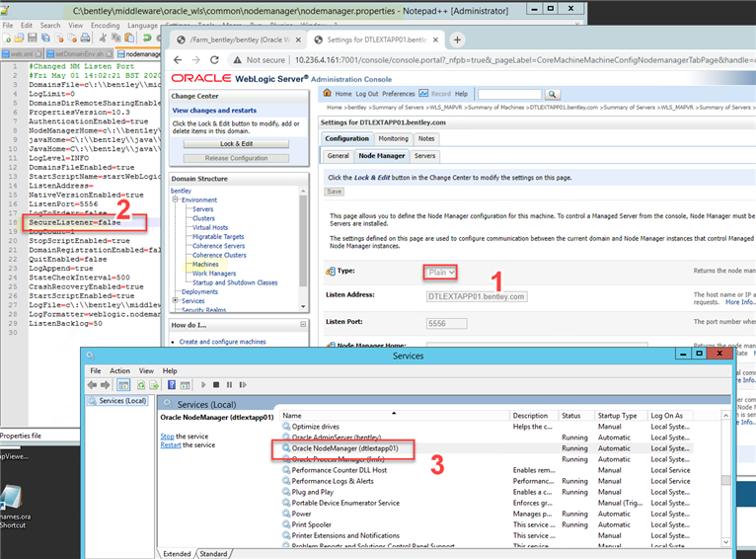Click View changes and restarts link
Viewport: 756px width, 559px height.
[x=214, y=111]
